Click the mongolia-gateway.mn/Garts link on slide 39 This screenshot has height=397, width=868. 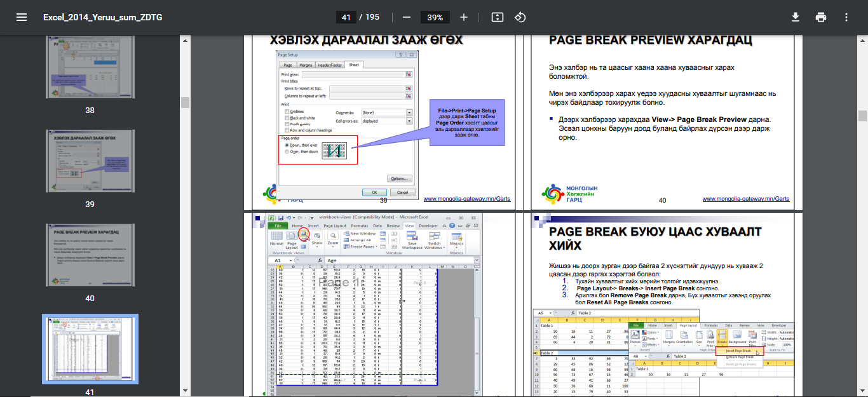[466, 199]
